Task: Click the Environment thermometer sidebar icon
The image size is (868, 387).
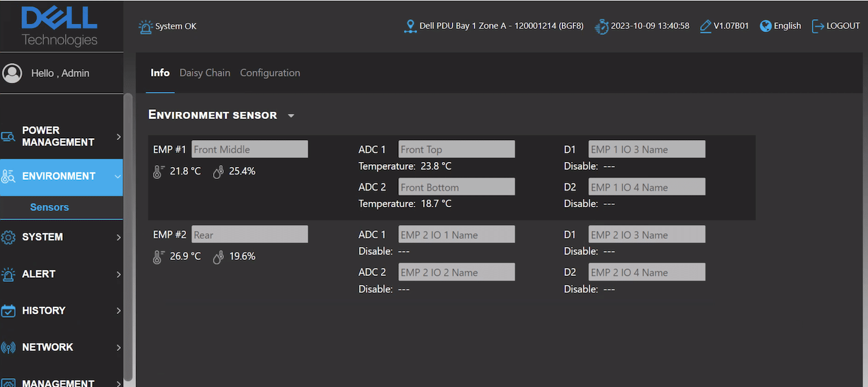Action: [8, 176]
